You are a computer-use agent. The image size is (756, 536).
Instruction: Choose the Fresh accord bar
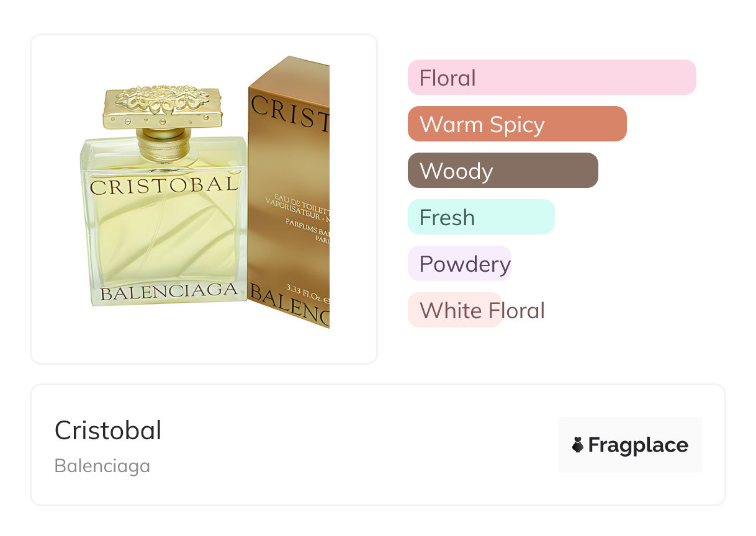481,217
